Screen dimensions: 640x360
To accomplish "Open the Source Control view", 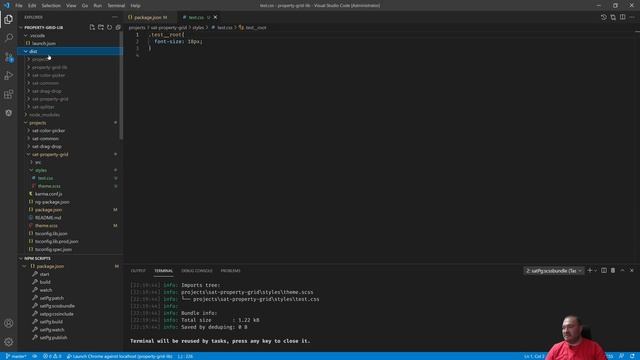I will click(x=9, y=57).
